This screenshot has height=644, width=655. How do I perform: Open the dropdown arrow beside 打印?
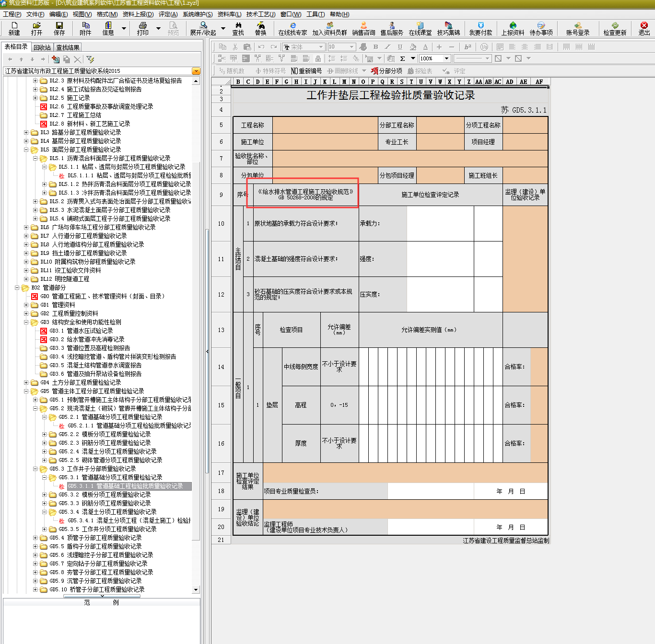(x=159, y=29)
